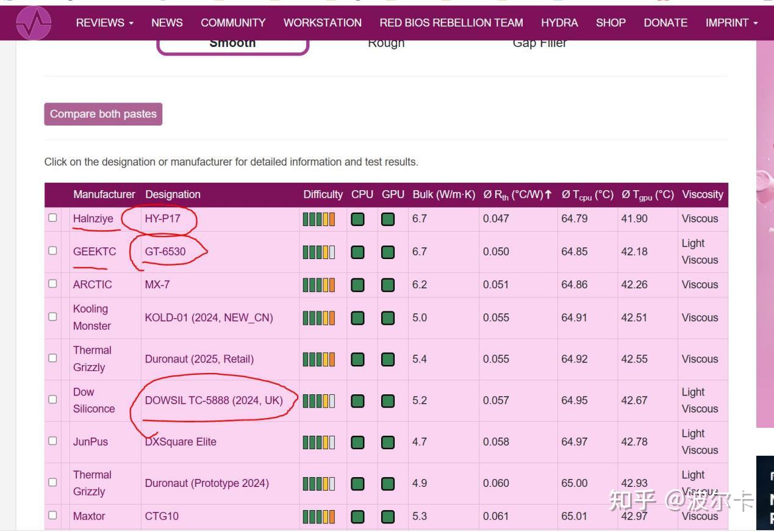Click the CPU green indicator for MX-7
Screen dimensions: 774x532
coord(358,285)
